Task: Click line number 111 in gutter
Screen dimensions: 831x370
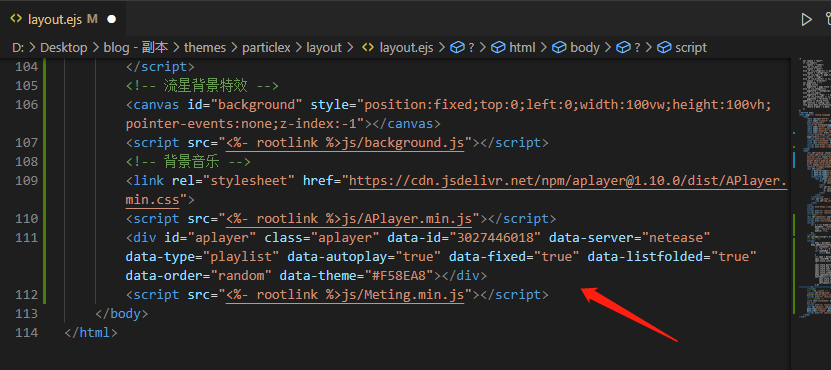Action: (x=27, y=237)
